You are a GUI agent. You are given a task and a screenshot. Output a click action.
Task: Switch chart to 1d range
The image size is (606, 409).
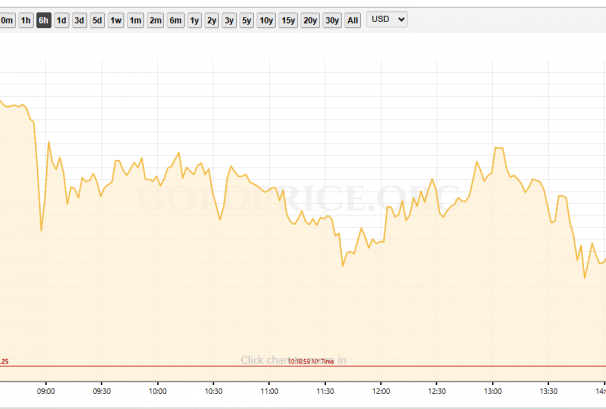[62, 20]
